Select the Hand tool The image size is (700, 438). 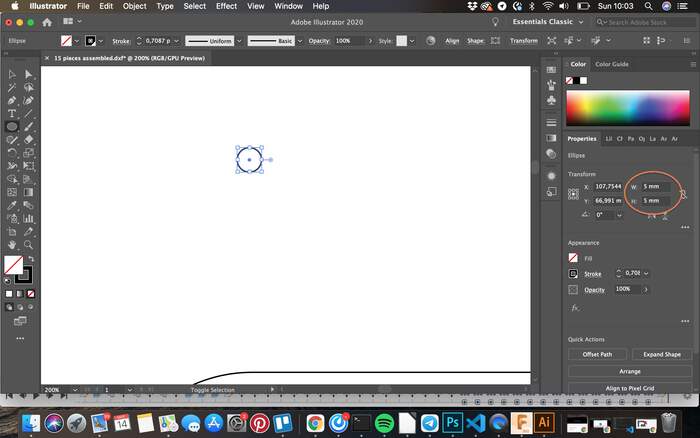(x=12, y=245)
